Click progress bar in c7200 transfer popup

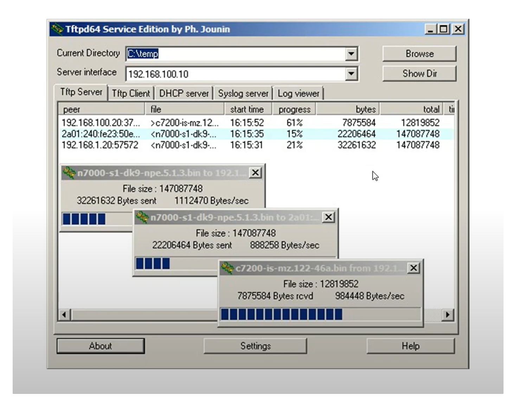[x=320, y=314]
